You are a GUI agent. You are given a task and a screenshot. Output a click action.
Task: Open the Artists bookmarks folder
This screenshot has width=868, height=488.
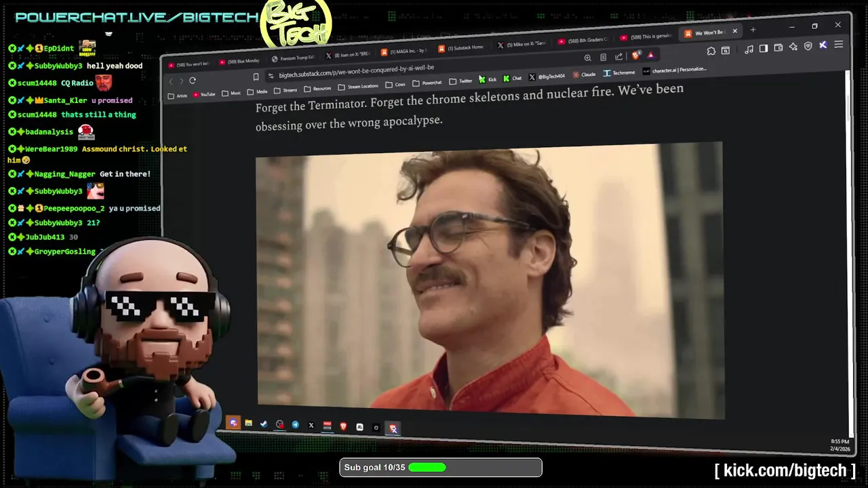(x=178, y=95)
